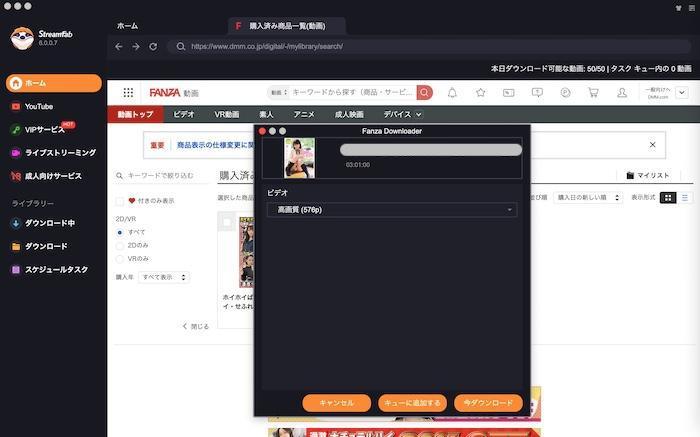Tick the purchased product item checkbox
700x437 pixels.
point(227,222)
